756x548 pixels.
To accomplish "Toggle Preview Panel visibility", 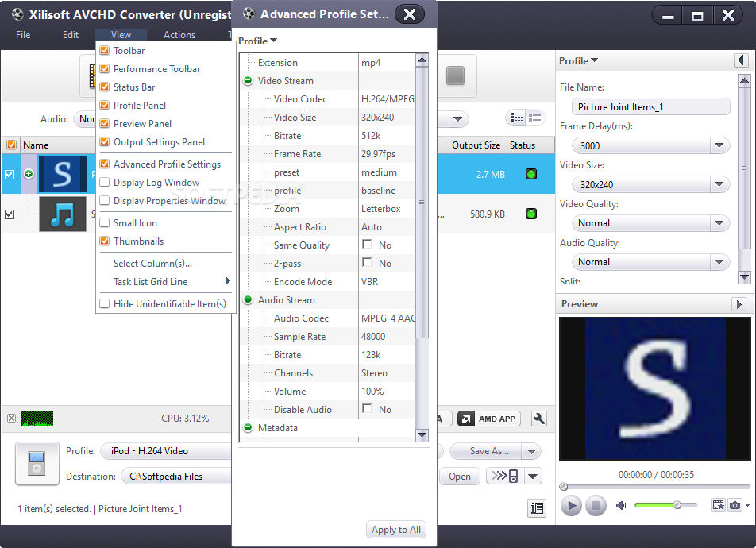I will (x=104, y=123).
